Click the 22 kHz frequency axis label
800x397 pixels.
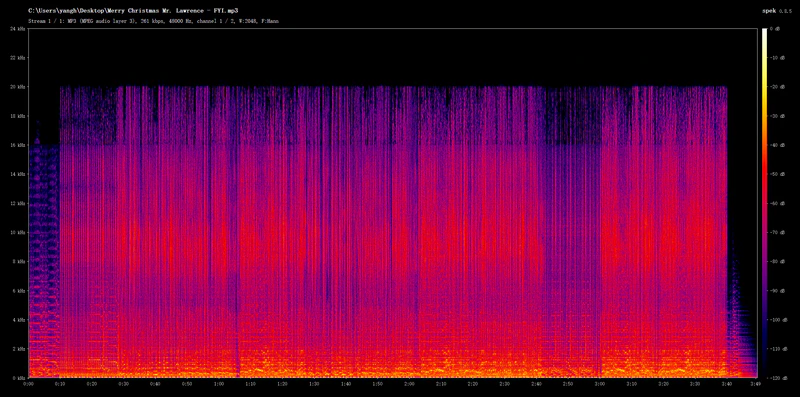tap(17, 58)
